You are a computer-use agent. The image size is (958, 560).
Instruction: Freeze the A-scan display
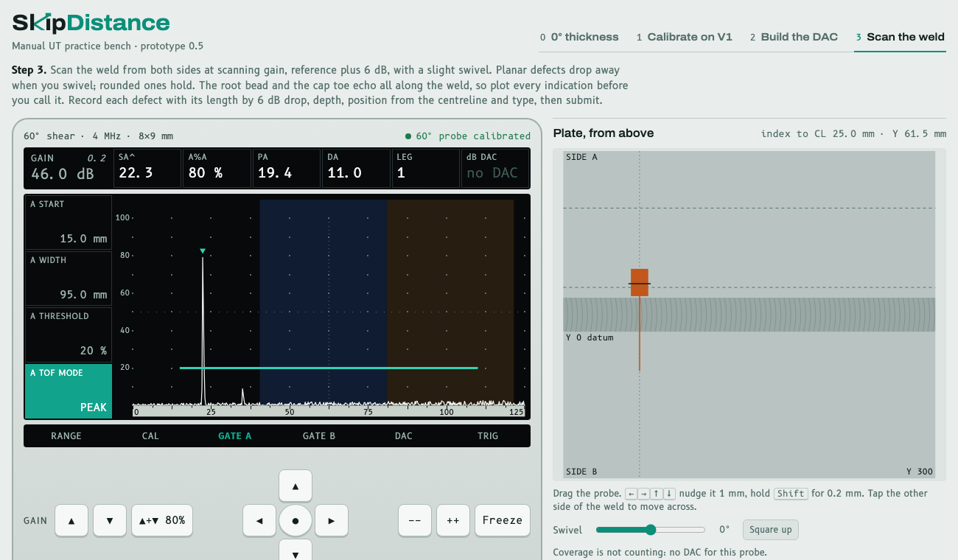tap(503, 520)
